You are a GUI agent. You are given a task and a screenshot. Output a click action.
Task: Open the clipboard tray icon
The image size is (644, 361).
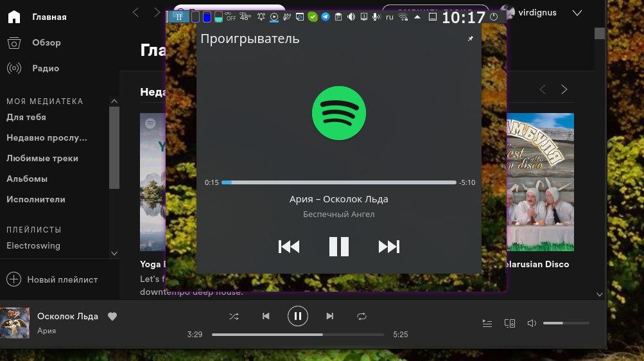point(338,17)
